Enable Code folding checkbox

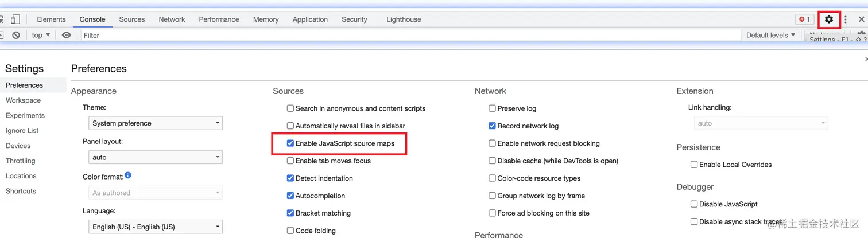290,231
